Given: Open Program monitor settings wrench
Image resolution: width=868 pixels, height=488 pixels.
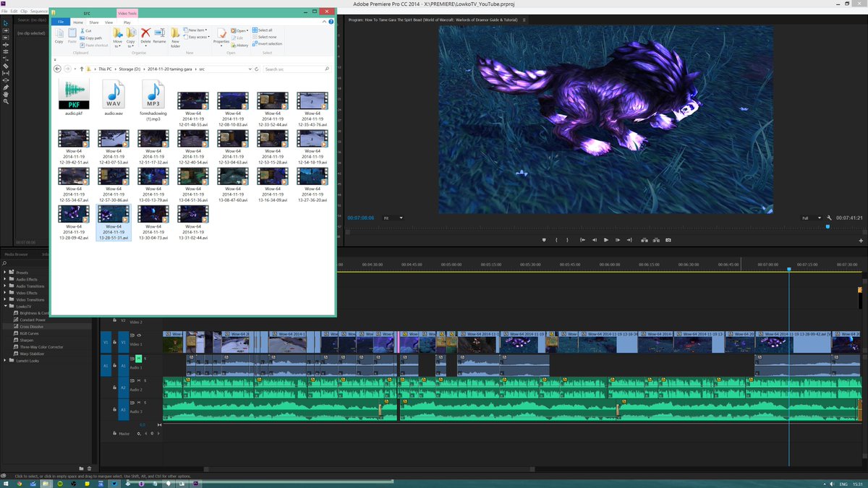Looking at the screenshot, I should [830, 218].
